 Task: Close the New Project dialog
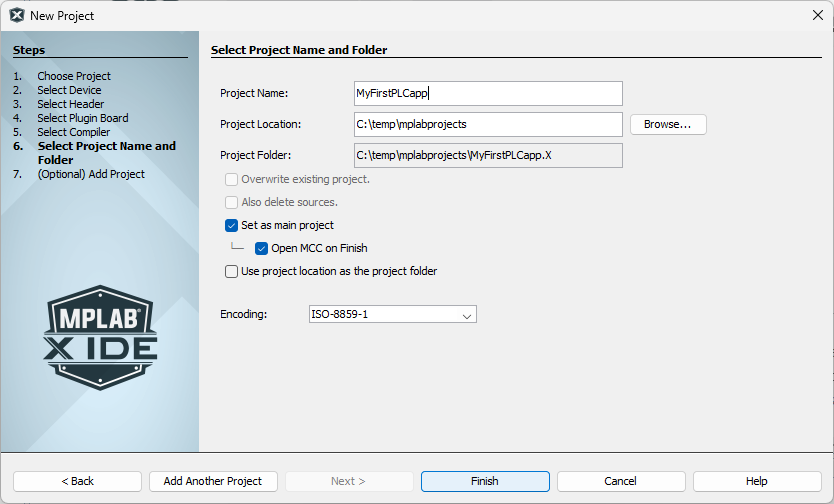[816, 16]
